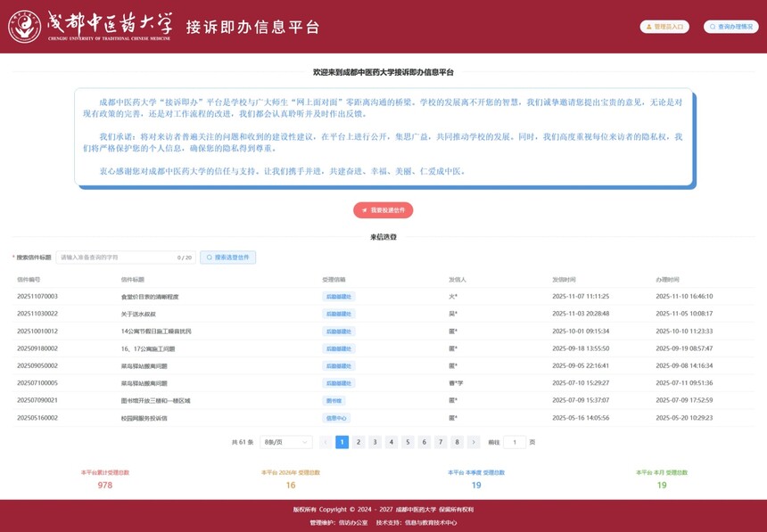Click the previous page left arrow
Image resolution: width=767 pixels, height=532 pixels.
[x=326, y=442]
